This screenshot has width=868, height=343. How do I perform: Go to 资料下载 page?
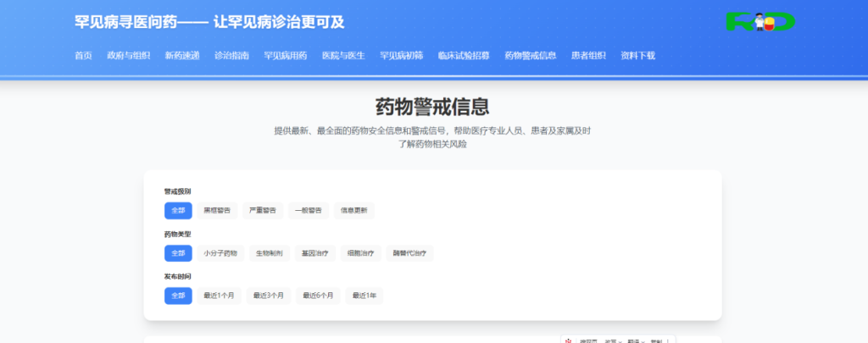(637, 55)
